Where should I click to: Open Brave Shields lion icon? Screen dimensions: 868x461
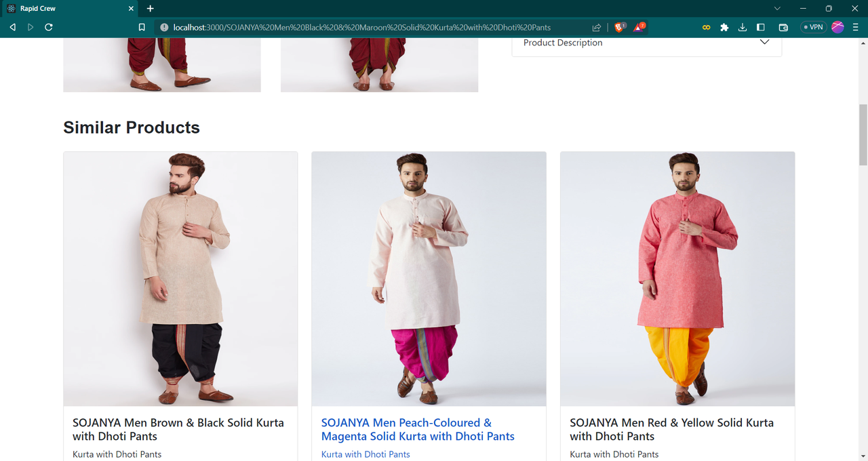point(619,27)
